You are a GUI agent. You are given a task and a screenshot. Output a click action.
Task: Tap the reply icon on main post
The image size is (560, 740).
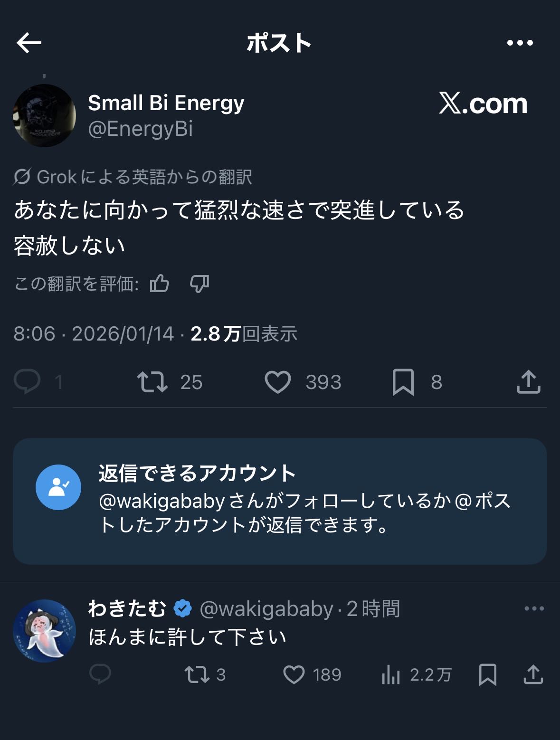[x=27, y=382]
